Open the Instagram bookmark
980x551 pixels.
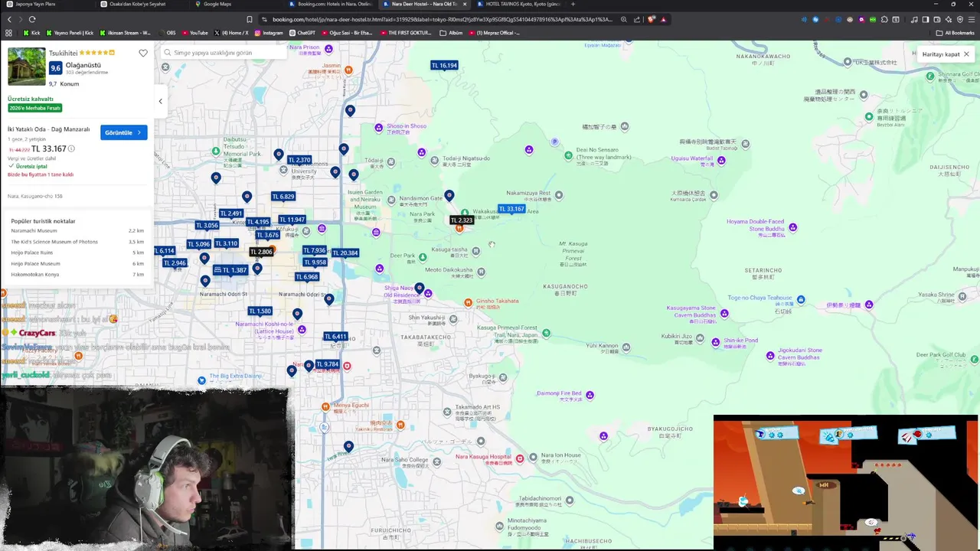tap(269, 33)
